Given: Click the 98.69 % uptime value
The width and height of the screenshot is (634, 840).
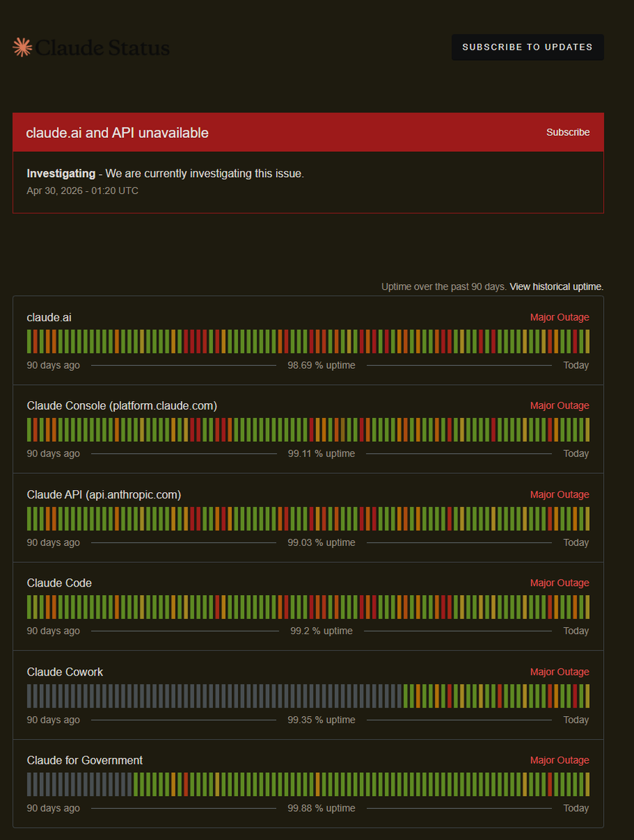Looking at the screenshot, I should click(322, 365).
